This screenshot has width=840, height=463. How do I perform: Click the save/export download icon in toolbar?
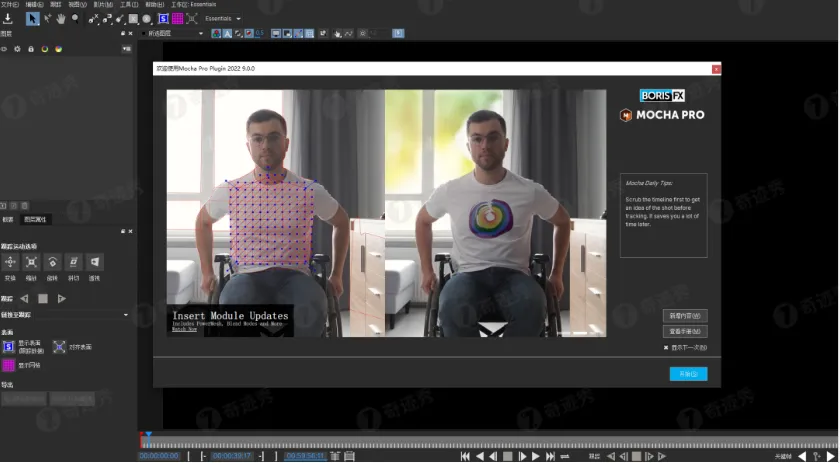(x=8, y=19)
